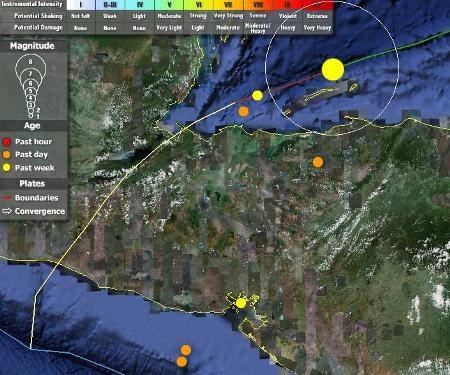Click the red Past hour legend dot
Viewport: 450px width, 375px height.
[7, 141]
